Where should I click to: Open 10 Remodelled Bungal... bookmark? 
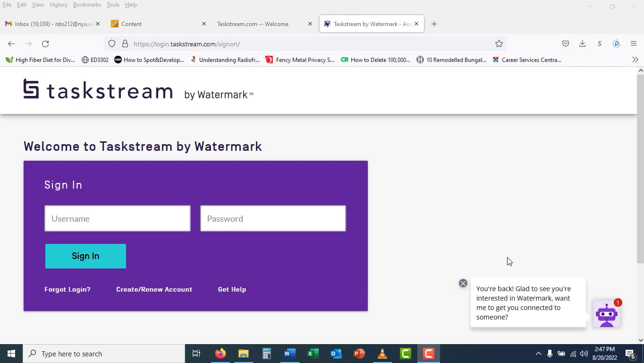click(x=451, y=60)
